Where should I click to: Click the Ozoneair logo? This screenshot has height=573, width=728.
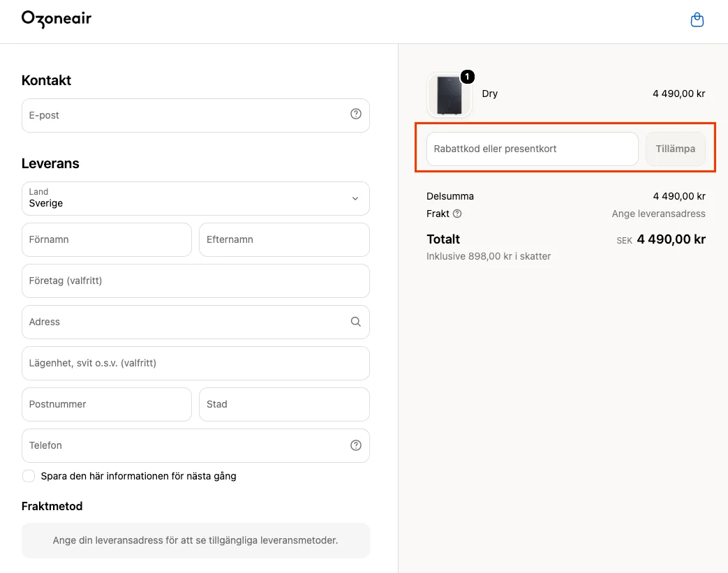point(57,19)
